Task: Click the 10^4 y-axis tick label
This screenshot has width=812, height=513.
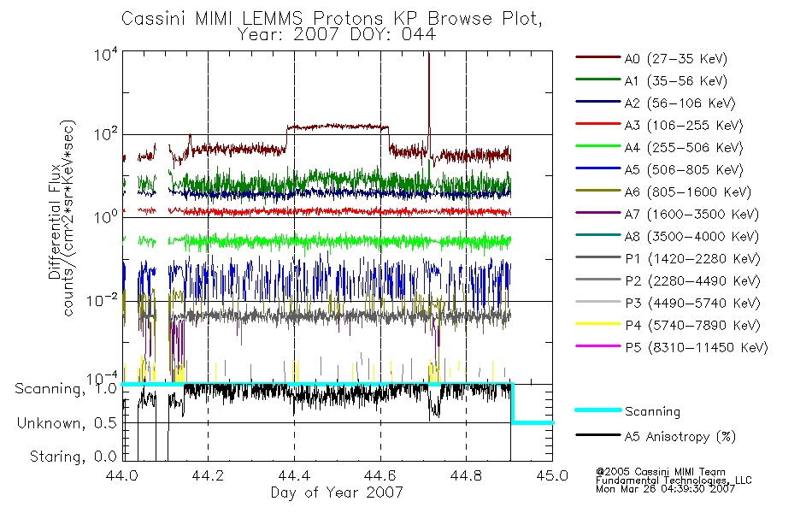Action: (x=106, y=55)
